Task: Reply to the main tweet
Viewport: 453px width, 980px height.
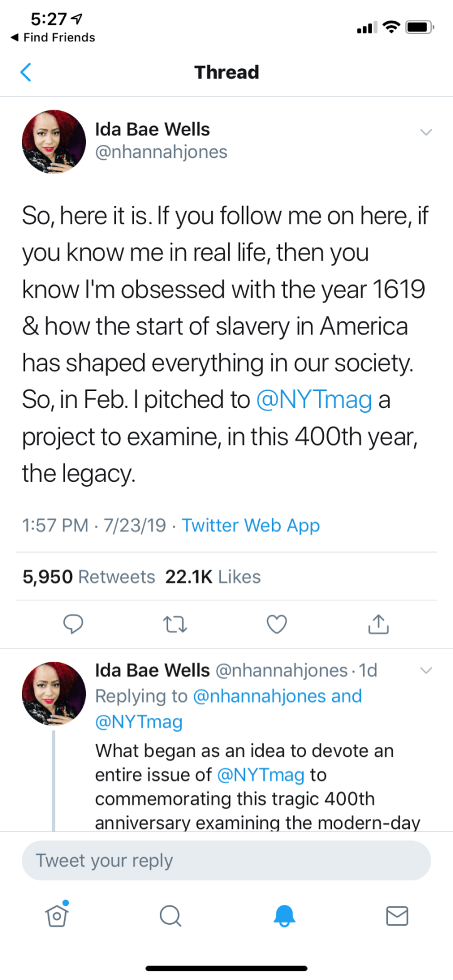Action: point(75,623)
